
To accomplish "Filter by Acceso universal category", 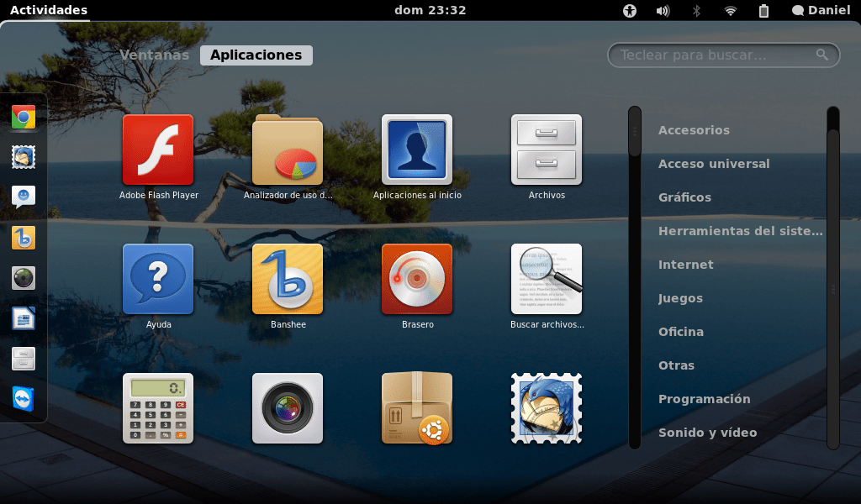I will pos(714,164).
